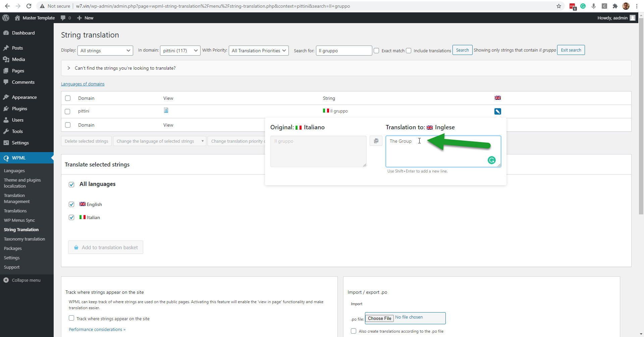Click the copy original to translation icon

coord(376,141)
